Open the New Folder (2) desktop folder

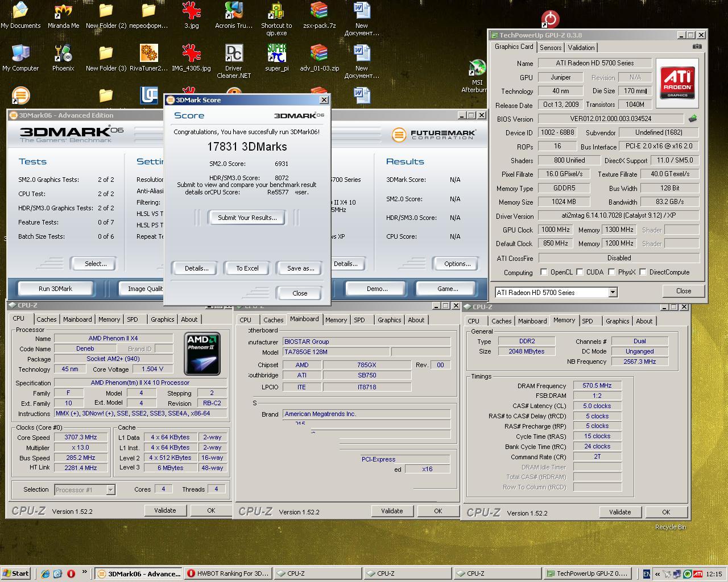(106, 15)
